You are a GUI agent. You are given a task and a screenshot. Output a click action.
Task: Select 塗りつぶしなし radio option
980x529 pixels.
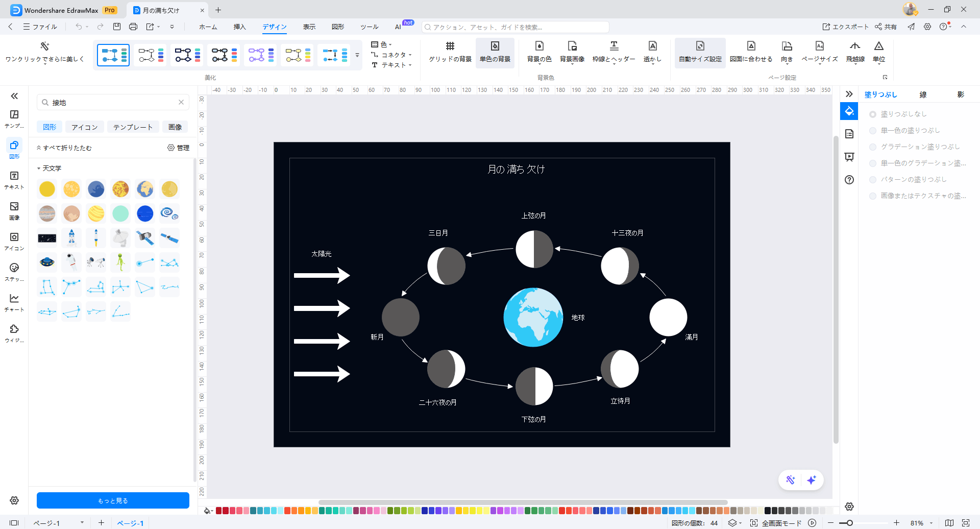873,114
